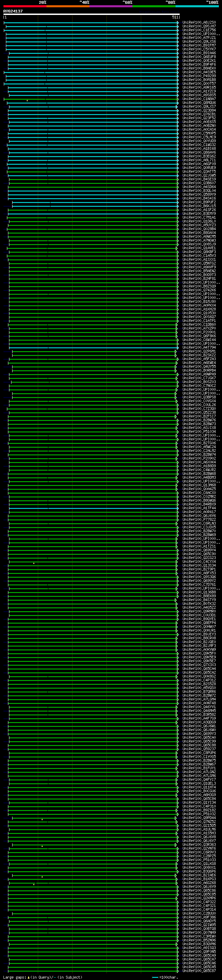Screen dimensions: 222x980
Task: Select the UniRef100_A6X0K4 label
Action: point(199,462)
